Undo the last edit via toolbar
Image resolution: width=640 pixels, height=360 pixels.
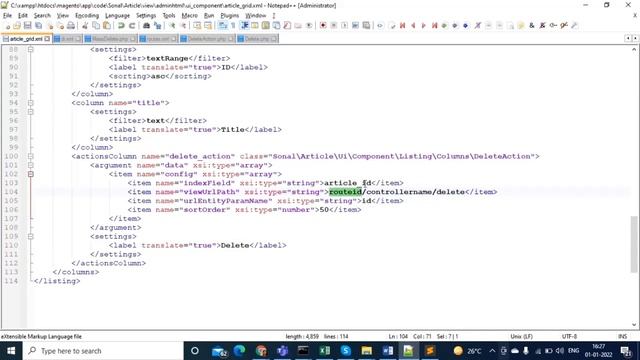click(121, 26)
